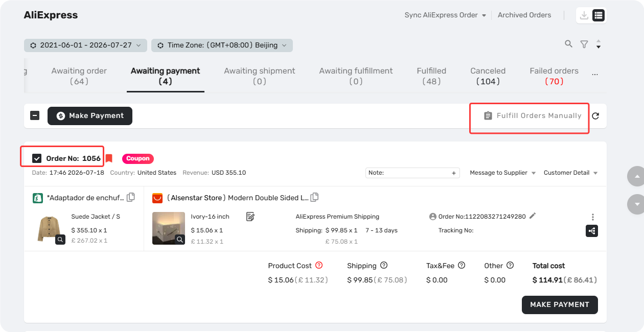644x332 pixels.
Task: Open the Ivory-16 inch product thumbnail
Action: pyautogui.click(x=169, y=228)
